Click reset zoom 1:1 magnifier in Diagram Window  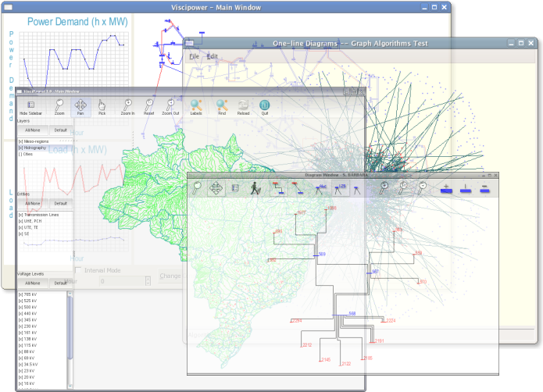point(403,188)
